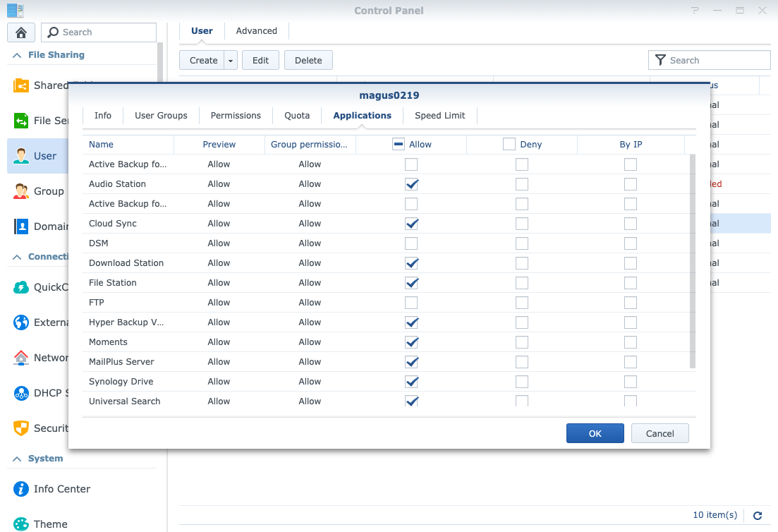Screen dimensions: 778x532
Task: Click the Control Panel app icon in title bar
Action: coord(16,10)
